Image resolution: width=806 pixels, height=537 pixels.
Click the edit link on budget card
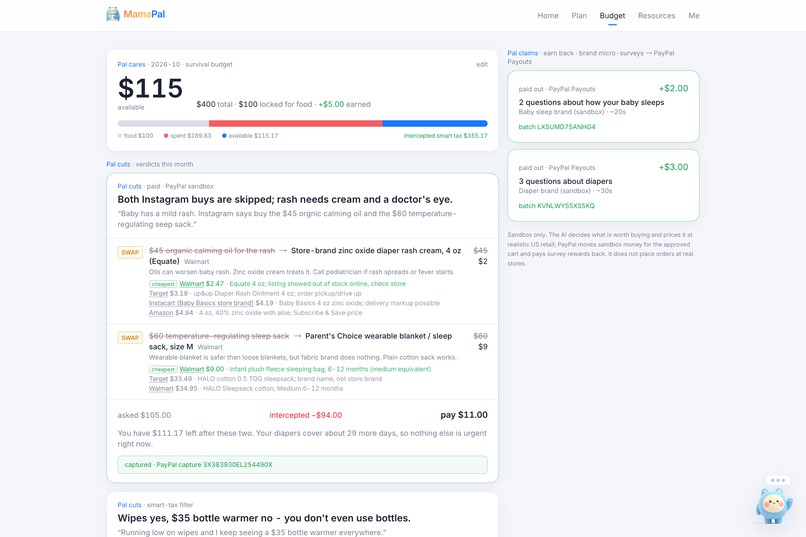coord(482,64)
